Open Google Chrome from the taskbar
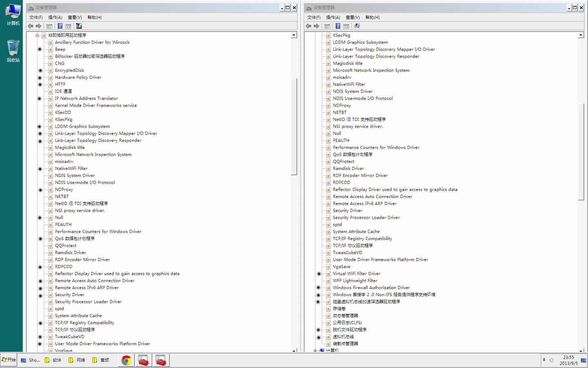 126,360
